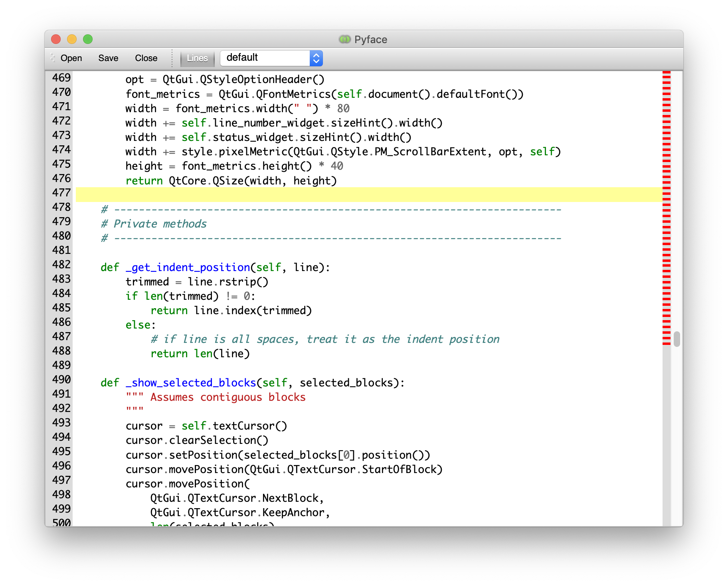Open a file with the Open button

pos(71,58)
